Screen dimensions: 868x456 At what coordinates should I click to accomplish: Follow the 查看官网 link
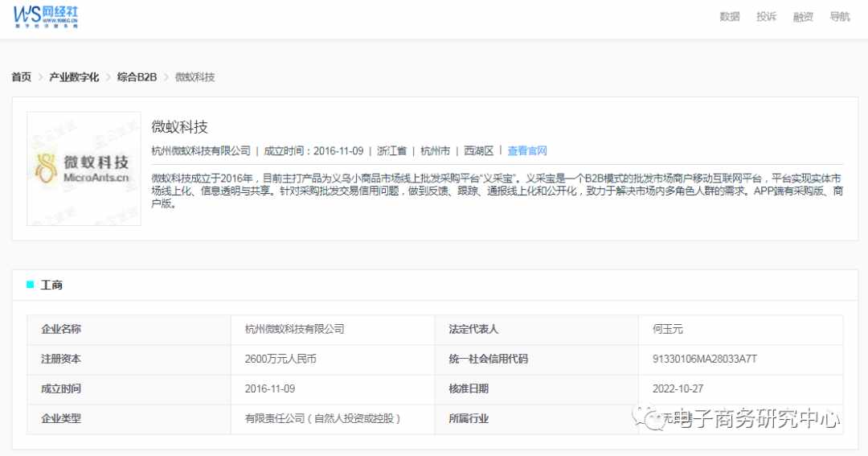pos(527,150)
